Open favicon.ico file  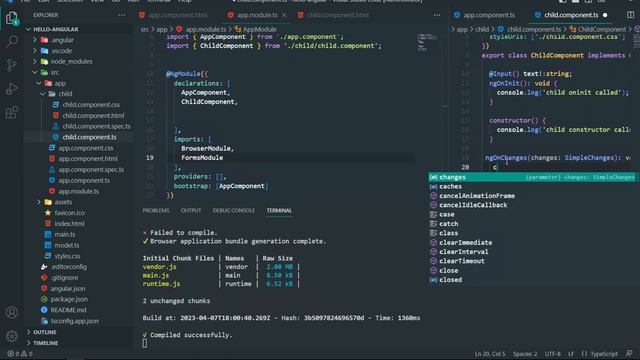tap(69, 213)
